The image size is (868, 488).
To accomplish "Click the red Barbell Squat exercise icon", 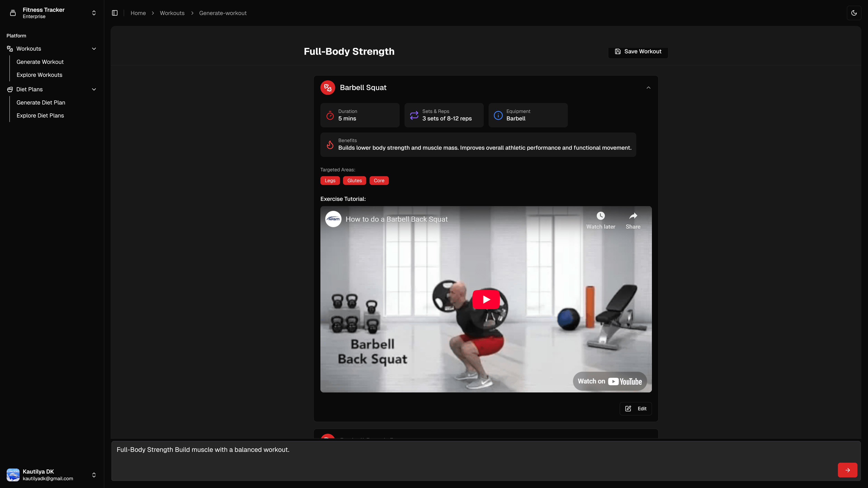I will pyautogui.click(x=328, y=88).
